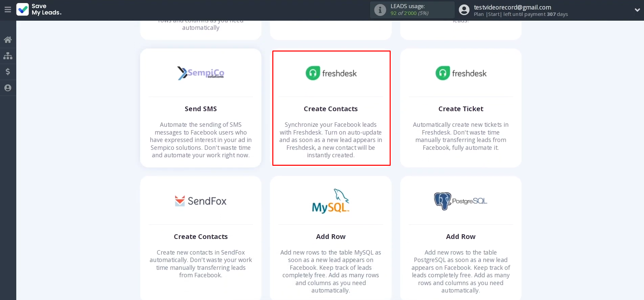Select Freshdesk Create Contacts title

coord(331,109)
